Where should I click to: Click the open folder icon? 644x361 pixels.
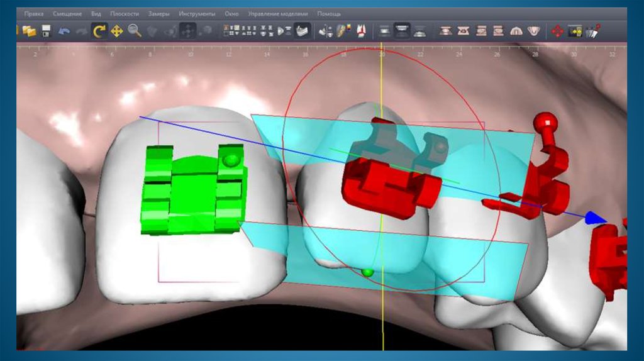point(29,30)
